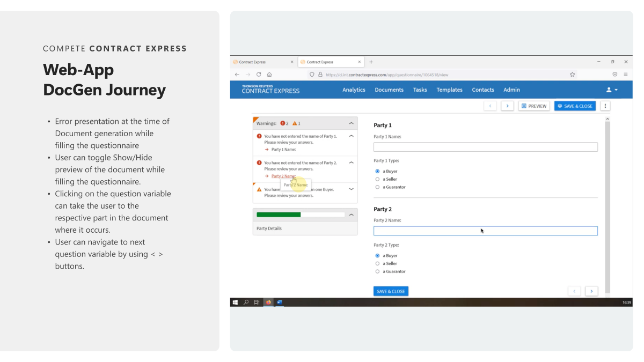
Task: Select Party 2 Type a Buyer
Action: click(377, 256)
